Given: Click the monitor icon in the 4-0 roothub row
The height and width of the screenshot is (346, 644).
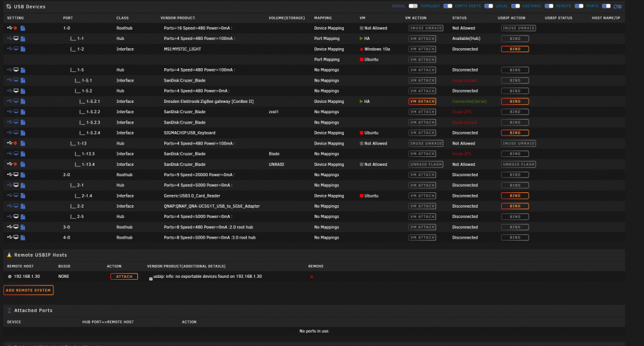Looking at the screenshot, I should point(16,237).
